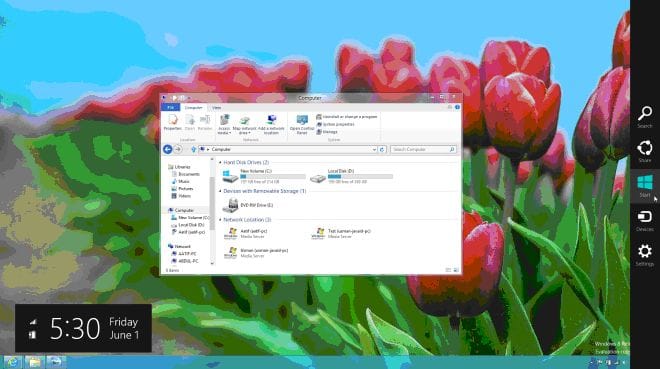Viewport: 660px width, 369px height.
Task: Open the Devices charm
Action: (644, 220)
